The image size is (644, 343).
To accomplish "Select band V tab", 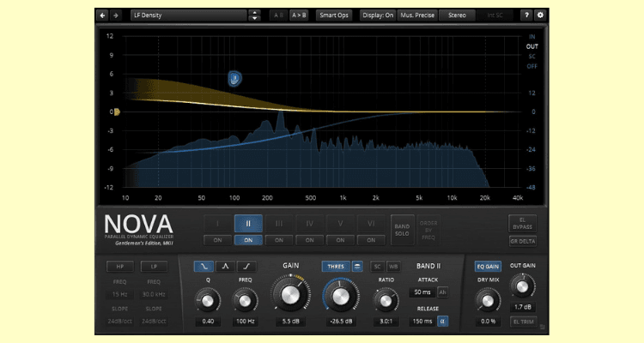I will click(341, 224).
